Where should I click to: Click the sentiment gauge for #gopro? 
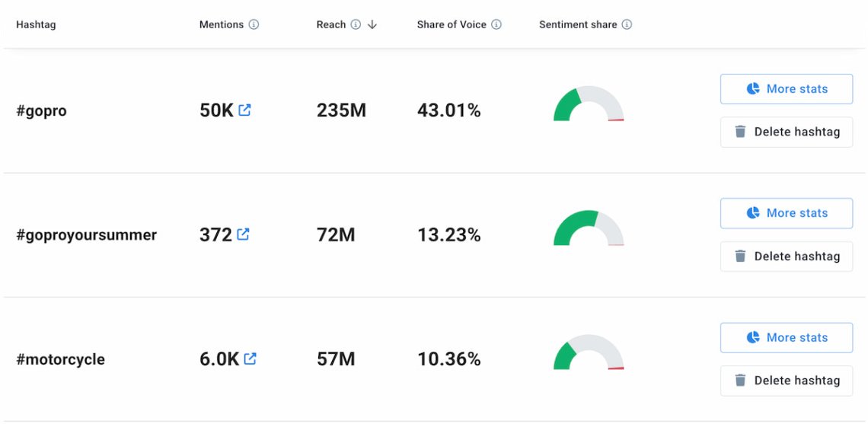pyautogui.click(x=589, y=104)
